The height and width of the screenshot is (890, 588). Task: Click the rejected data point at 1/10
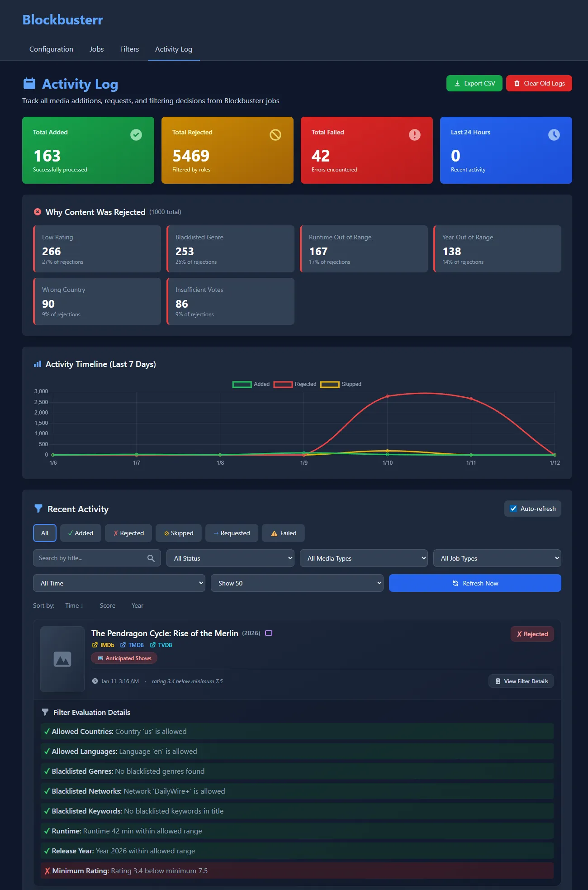[388, 396]
